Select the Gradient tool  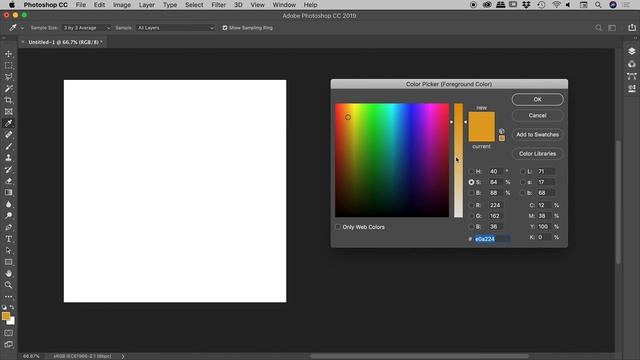9,192
